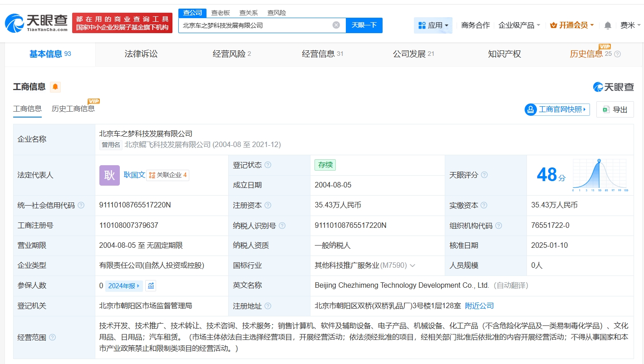The width and height of the screenshot is (644, 364).
Task: Switch to the 法律诉讼 tab
Action: pyautogui.click(x=141, y=54)
